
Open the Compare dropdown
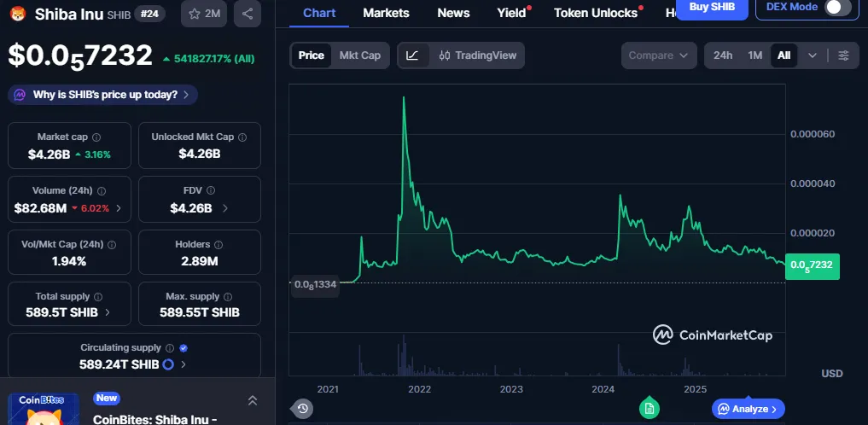pos(657,55)
